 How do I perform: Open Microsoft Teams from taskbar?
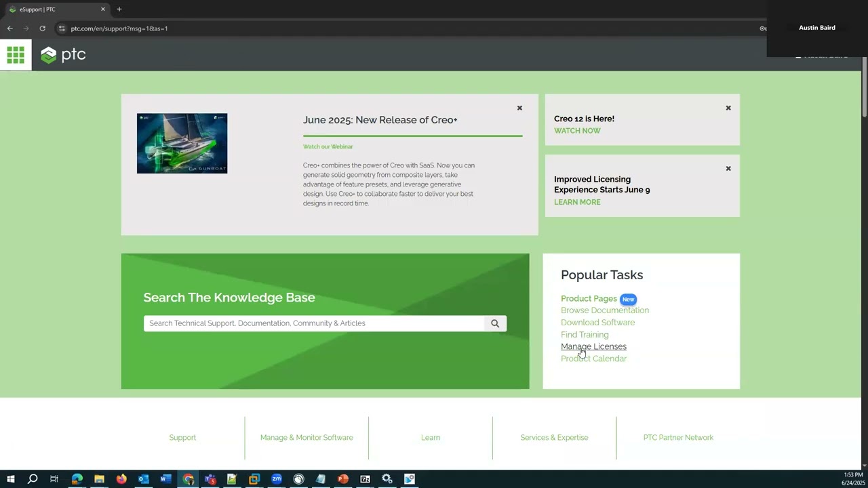pos(210,479)
